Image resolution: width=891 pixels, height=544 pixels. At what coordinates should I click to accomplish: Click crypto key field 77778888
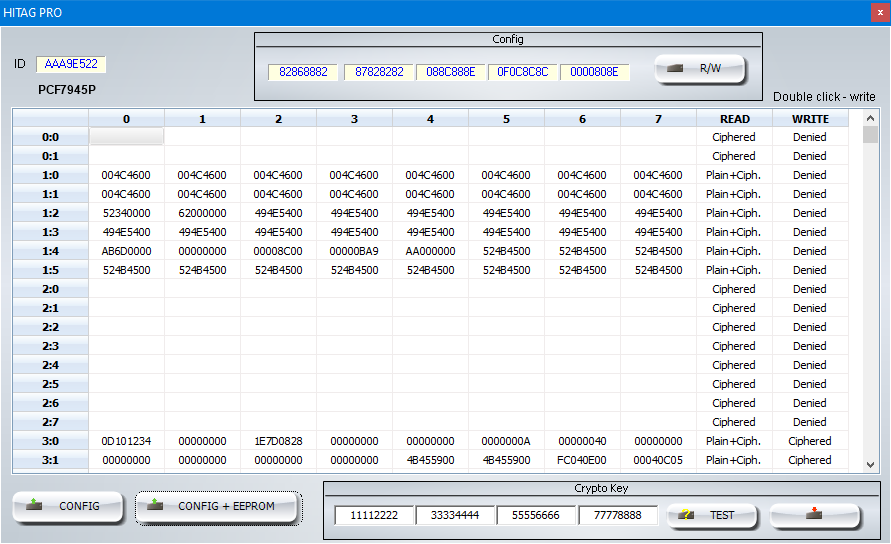pos(618,516)
